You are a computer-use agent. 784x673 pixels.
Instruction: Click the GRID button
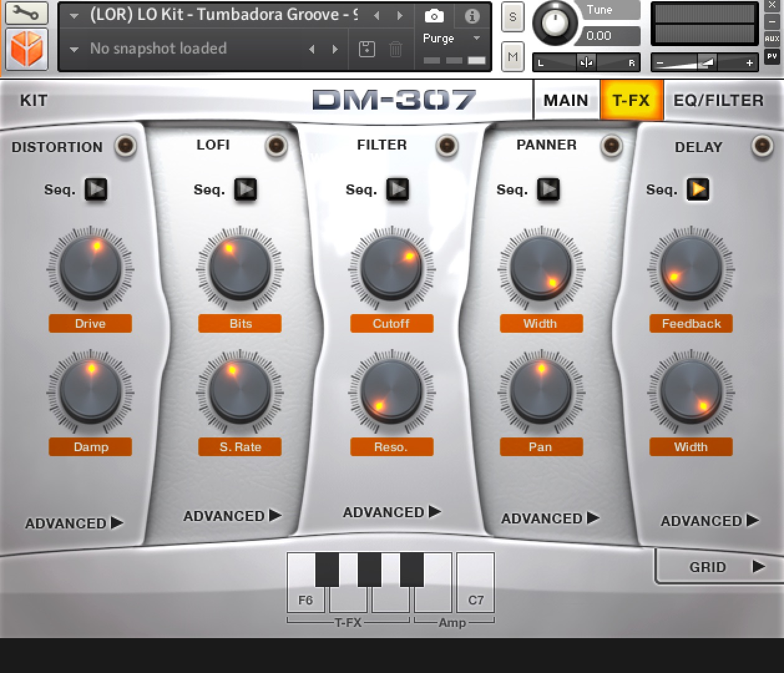coord(720,567)
